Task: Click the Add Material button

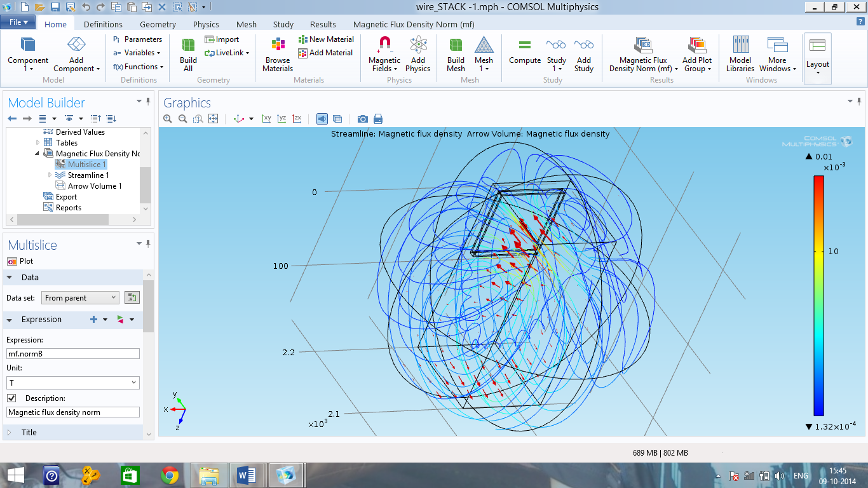Action: point(325,53)
